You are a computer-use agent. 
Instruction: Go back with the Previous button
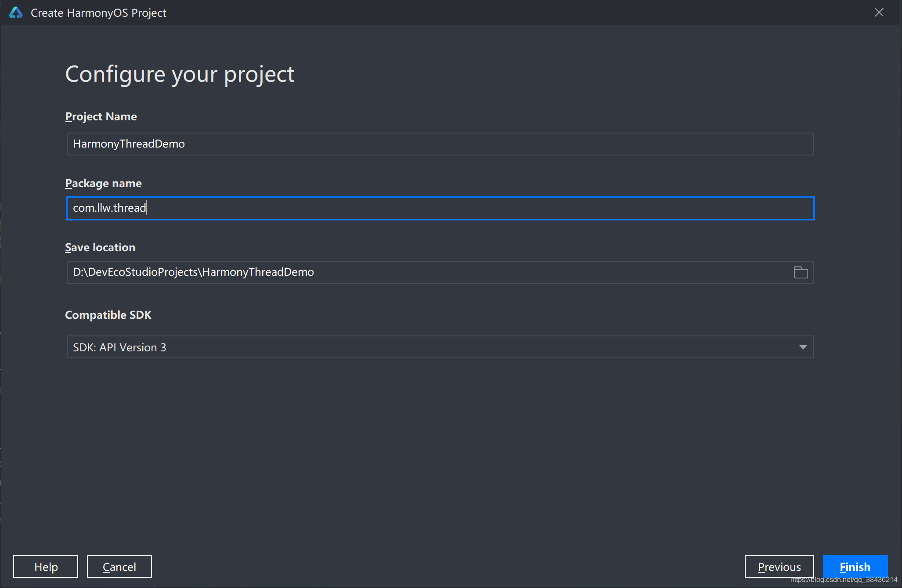click(779, 566)
